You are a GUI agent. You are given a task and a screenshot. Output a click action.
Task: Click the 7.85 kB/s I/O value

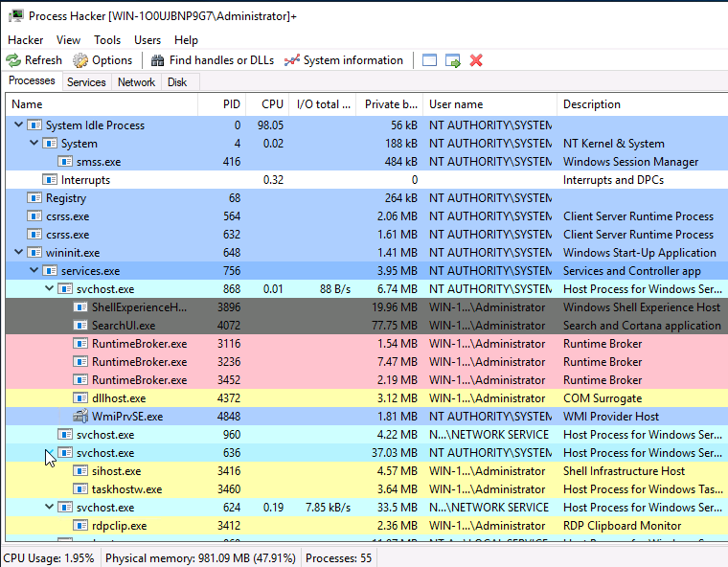tap(328, 507)
